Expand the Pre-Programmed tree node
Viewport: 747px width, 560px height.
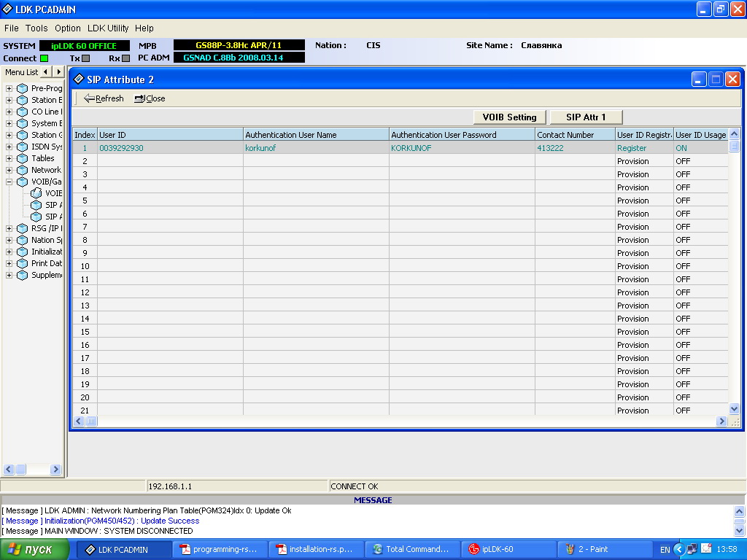click(x=9, y=88)
